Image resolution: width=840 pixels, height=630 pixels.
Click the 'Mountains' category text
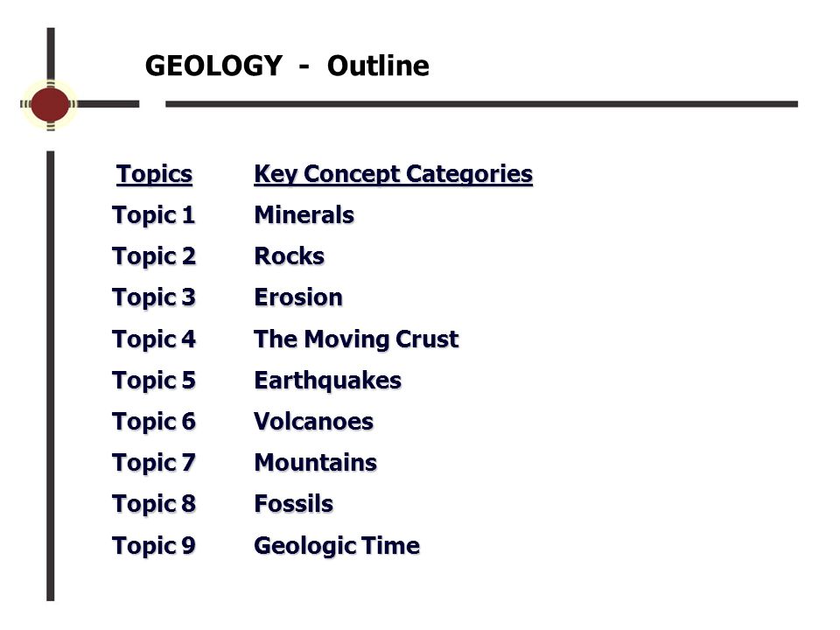[316, 464]
